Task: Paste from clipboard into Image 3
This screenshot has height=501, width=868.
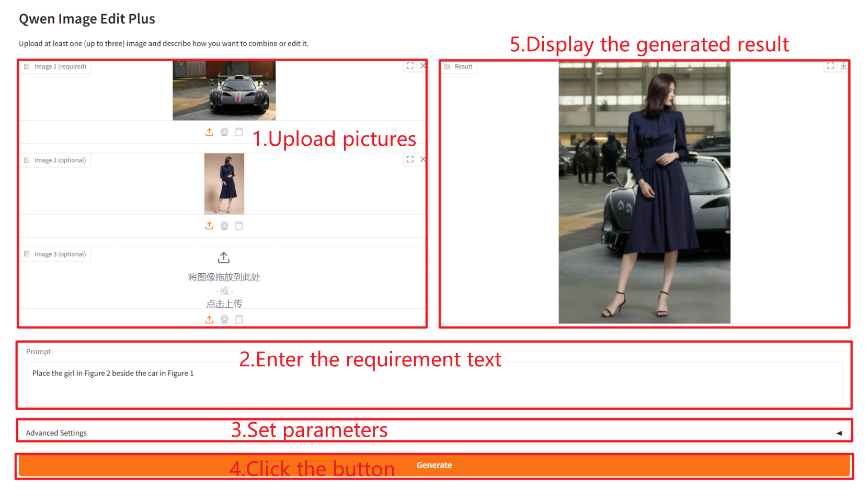Action: 239,319
